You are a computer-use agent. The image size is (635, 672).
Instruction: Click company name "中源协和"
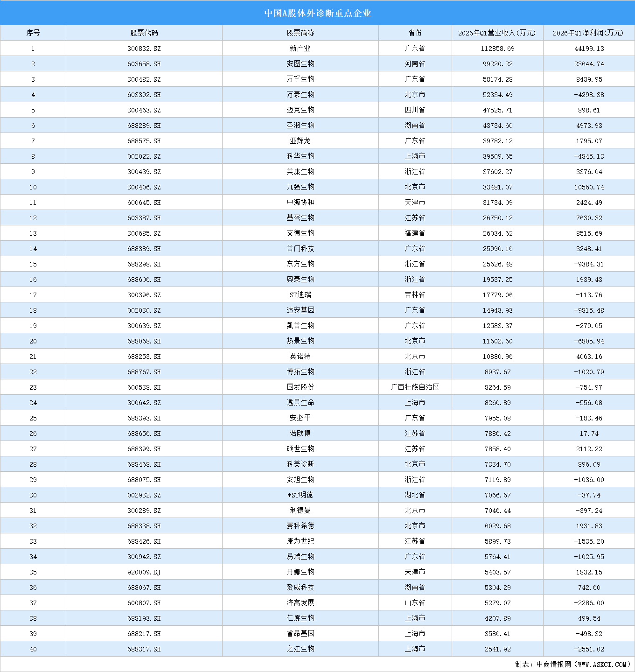pyautogui.click(x=300, y=203)
